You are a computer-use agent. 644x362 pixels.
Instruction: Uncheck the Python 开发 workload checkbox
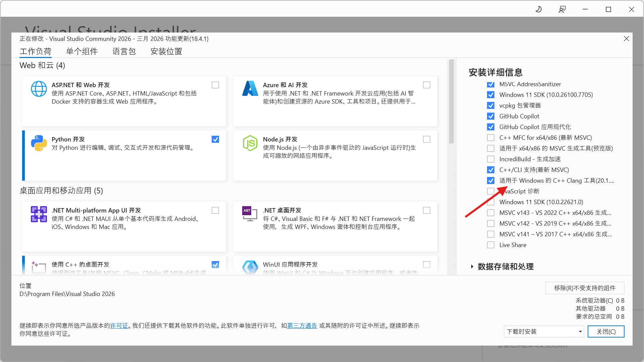(215, 139)
